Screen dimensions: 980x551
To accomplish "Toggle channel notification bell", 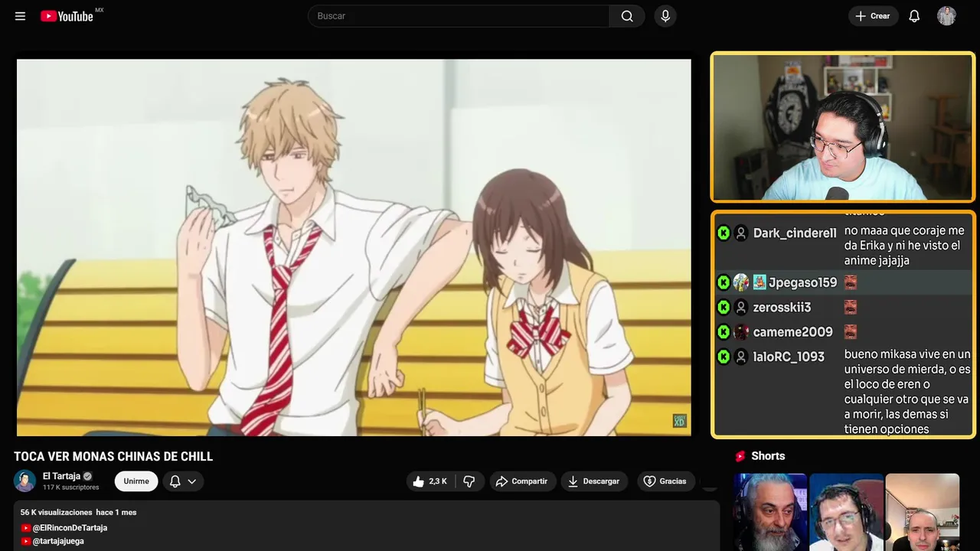I will point(175,481).
